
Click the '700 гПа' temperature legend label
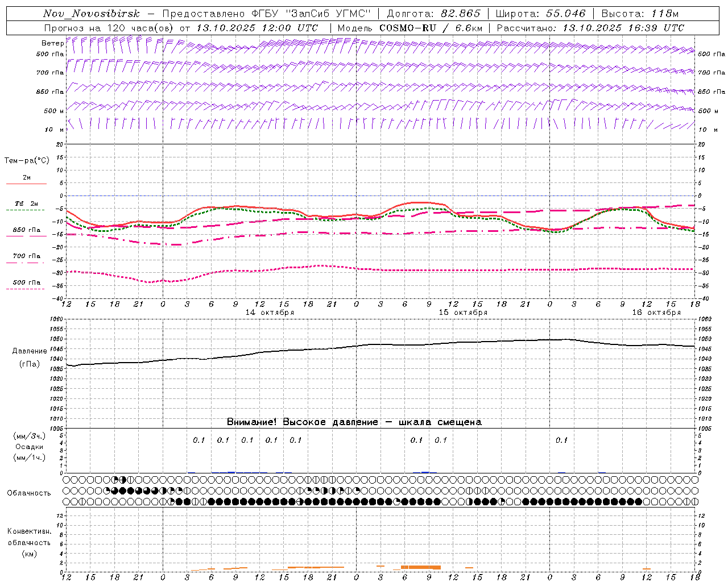(x=27, y=256)
